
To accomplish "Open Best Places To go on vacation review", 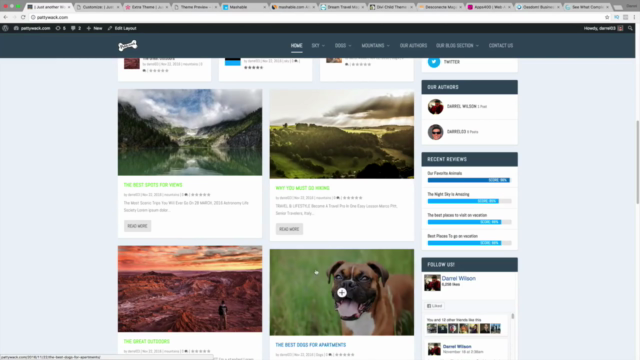I will click(452, 236).
